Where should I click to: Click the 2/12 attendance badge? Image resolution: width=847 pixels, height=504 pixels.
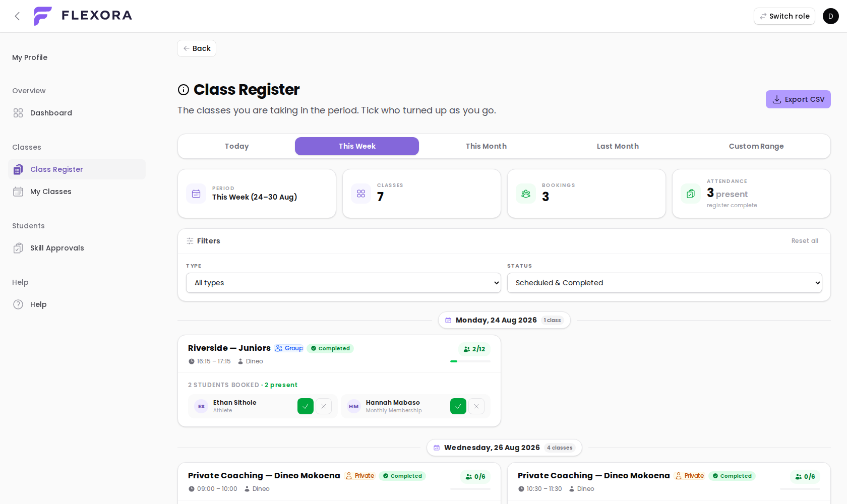tap(474, 349)
